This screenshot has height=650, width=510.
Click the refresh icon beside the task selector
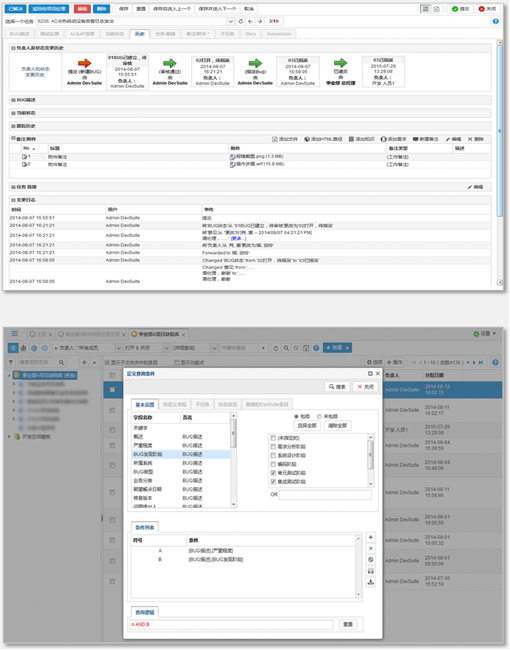pos(240,21)
